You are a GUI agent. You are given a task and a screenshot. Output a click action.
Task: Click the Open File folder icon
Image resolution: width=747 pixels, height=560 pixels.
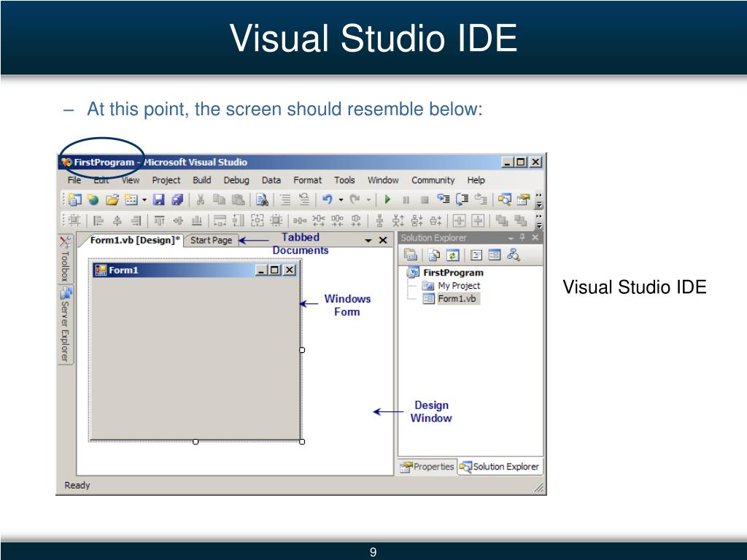(112, 200)
